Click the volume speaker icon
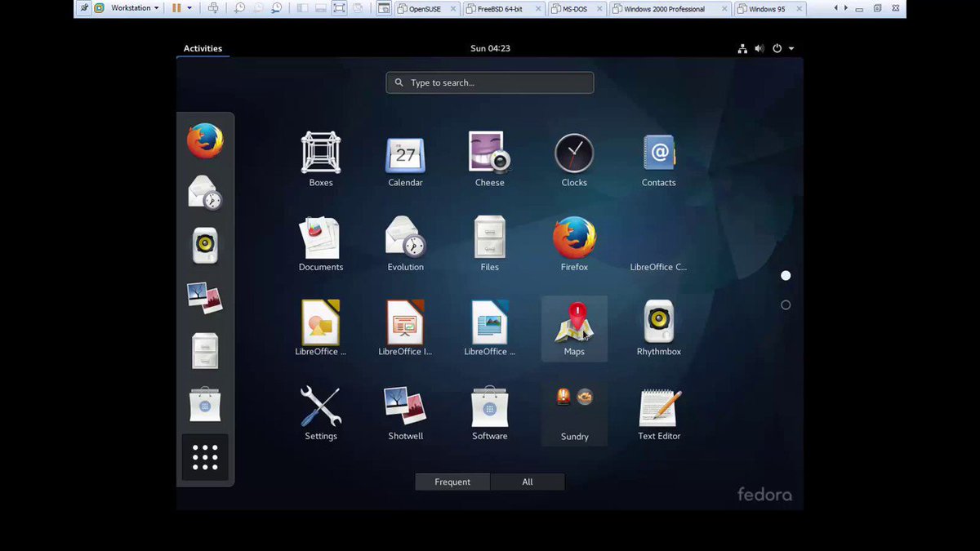The width and height of the screenshot is (980, 551). (x=759, y=48)
